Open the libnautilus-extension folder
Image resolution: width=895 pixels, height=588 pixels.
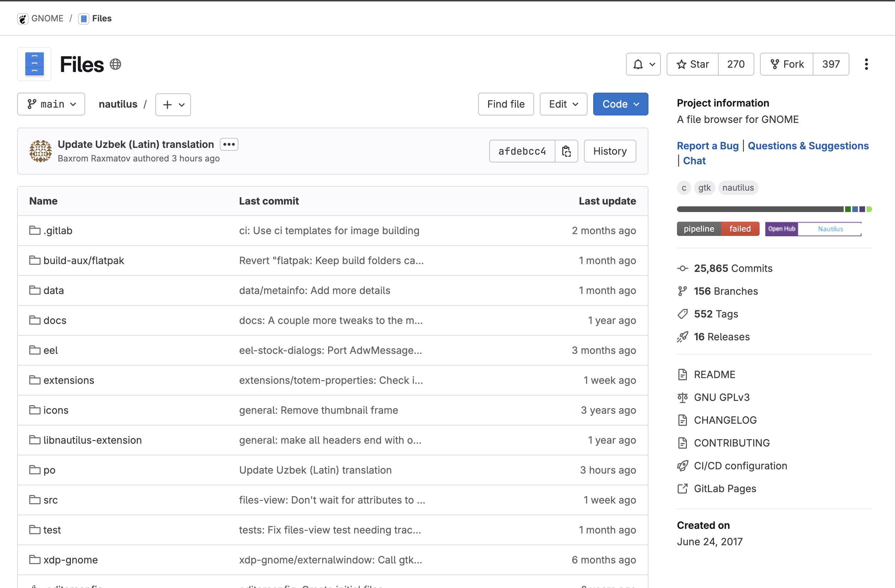pyautogui.click(x=93, y=440)
